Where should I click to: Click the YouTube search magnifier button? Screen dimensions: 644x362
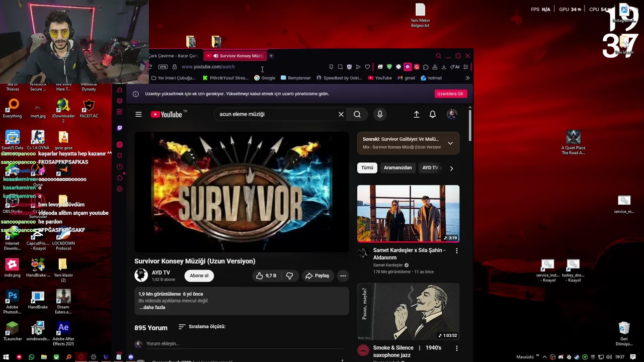coord(357,114)
